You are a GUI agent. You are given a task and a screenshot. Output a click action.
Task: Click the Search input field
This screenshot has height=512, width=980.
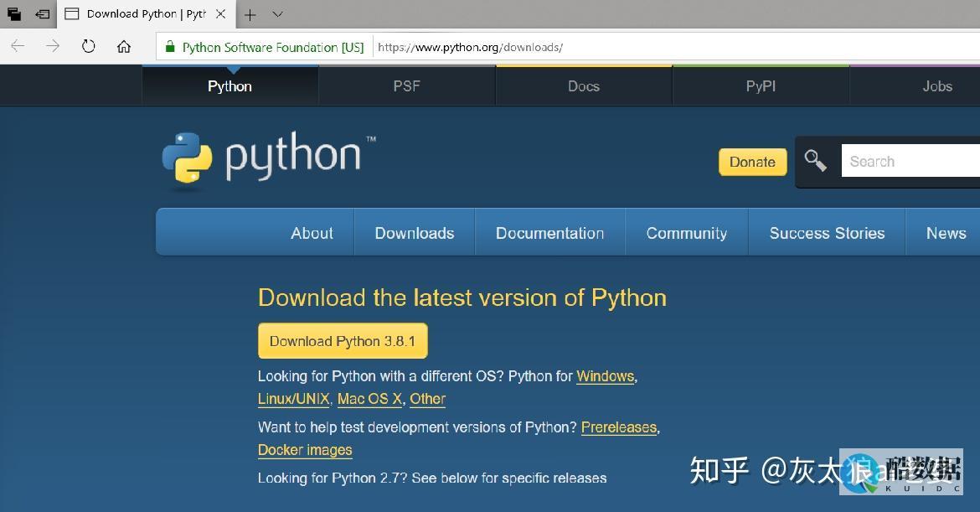pos(910,161)
